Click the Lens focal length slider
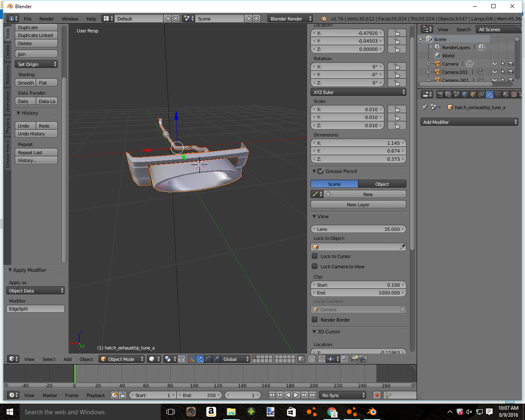 tap(358, 229)
